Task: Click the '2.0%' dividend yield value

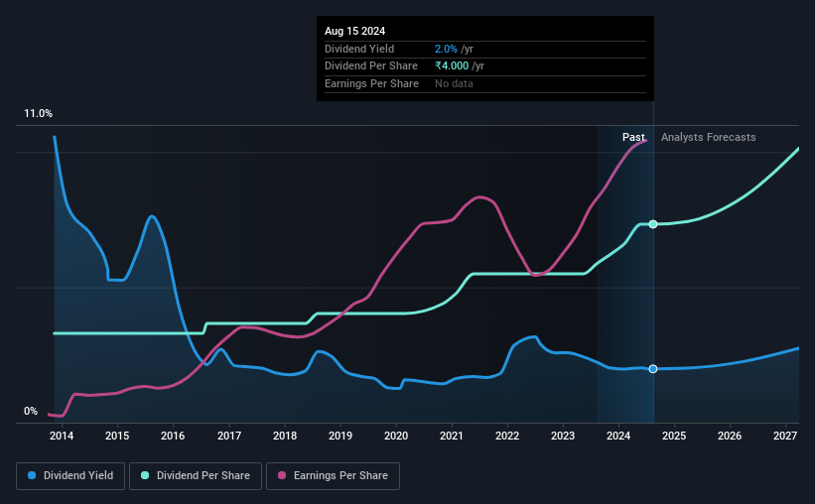Action: point(446,49)
